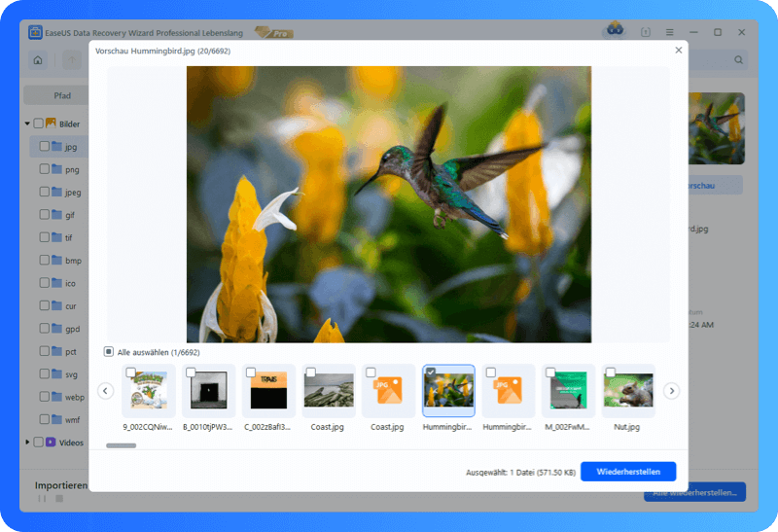Click the magnifier search icon
Image resolution: width=778 pixels, height=532 pixels.
(x=739, y=60)
